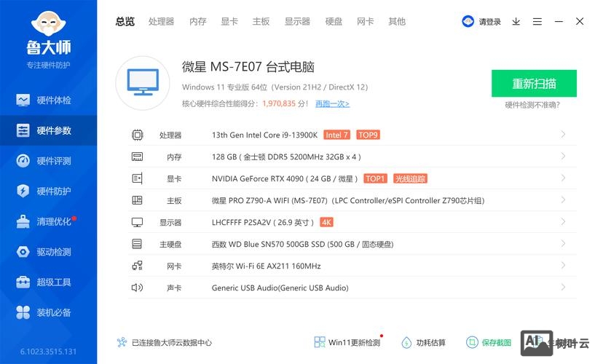Click the version number 6.1023.3515.131
The height and width of the screenshot is (364, 595).
click(x=48, y=352)
